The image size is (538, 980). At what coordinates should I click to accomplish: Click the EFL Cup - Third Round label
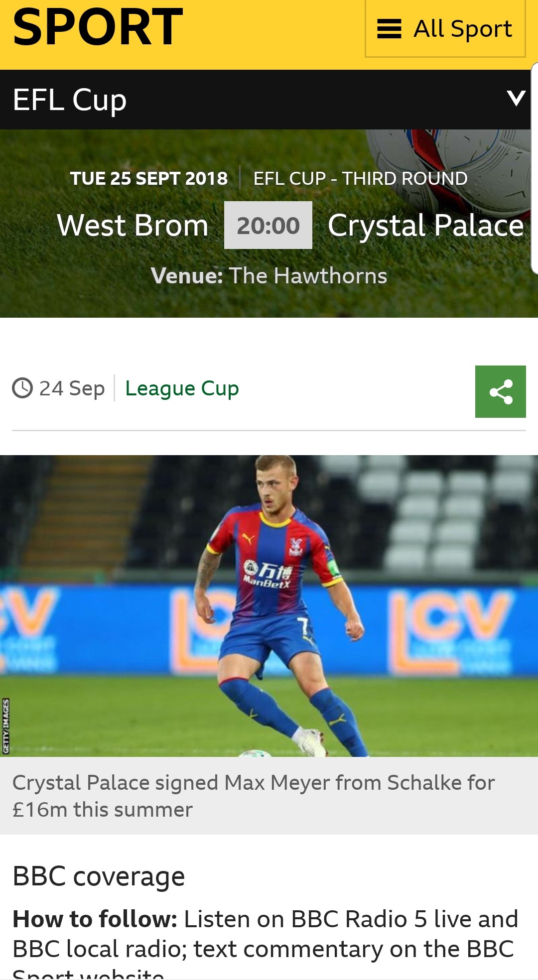pos(360,178)
